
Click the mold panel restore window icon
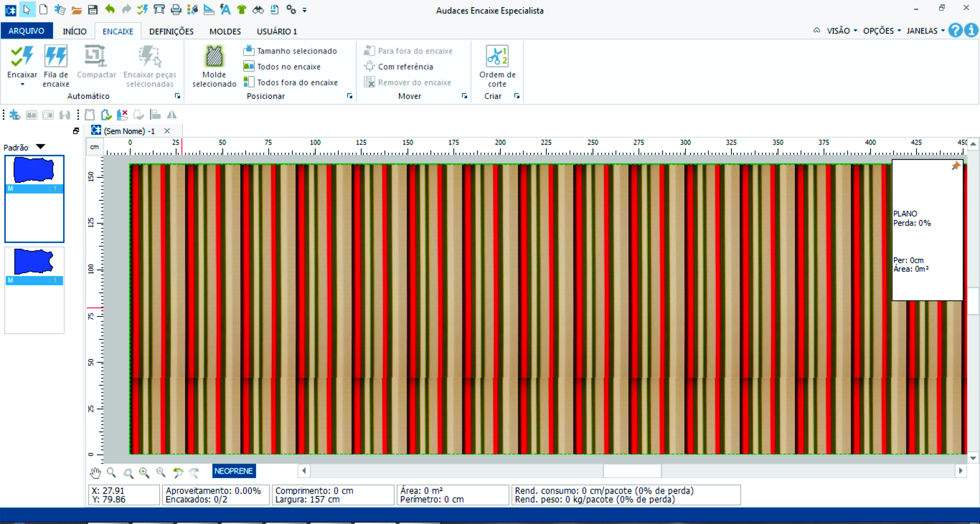[x=76, y=131]
